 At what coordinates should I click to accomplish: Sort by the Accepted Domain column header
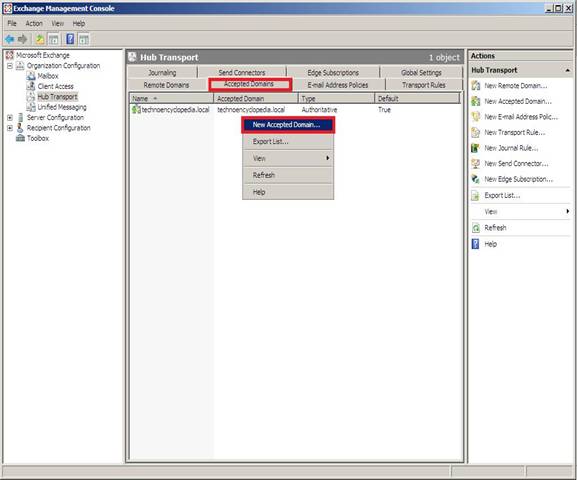256,98
